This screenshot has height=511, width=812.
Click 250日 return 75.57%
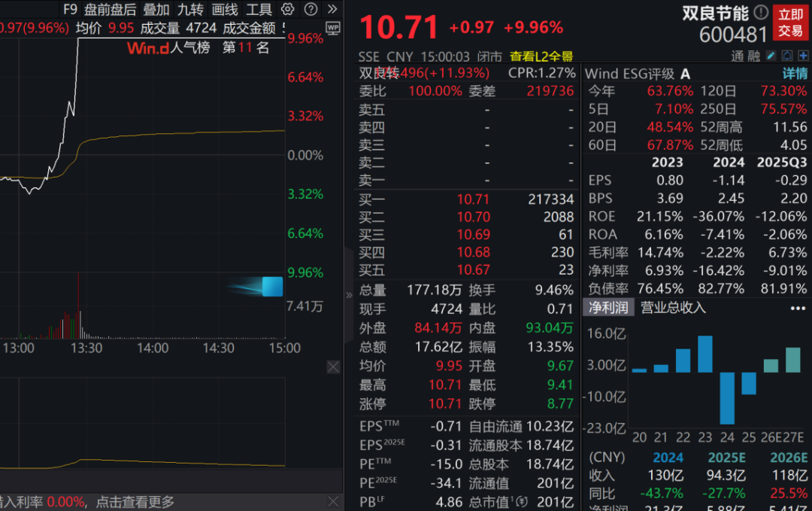[x=783, y=109]
